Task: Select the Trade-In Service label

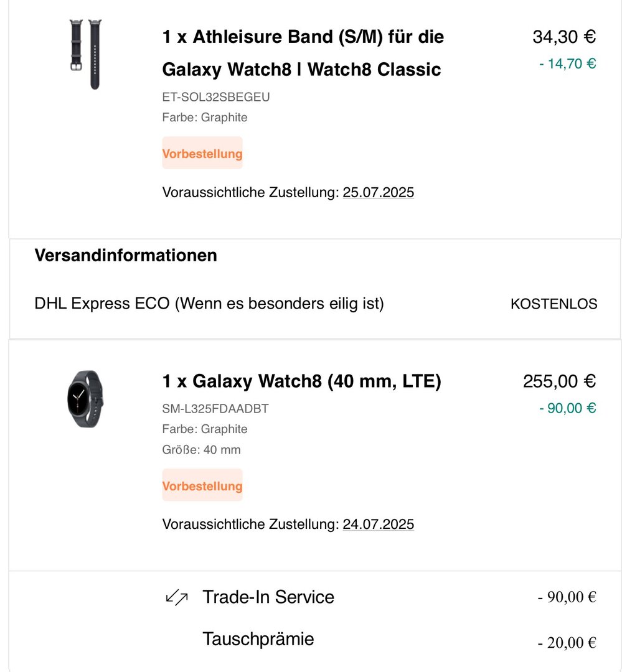Action: click(x=268, y=597)
